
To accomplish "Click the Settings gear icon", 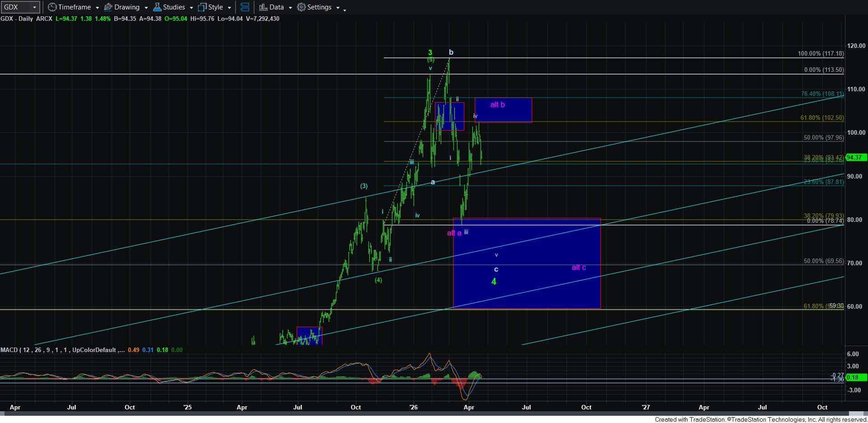I will tap(301, 7).
